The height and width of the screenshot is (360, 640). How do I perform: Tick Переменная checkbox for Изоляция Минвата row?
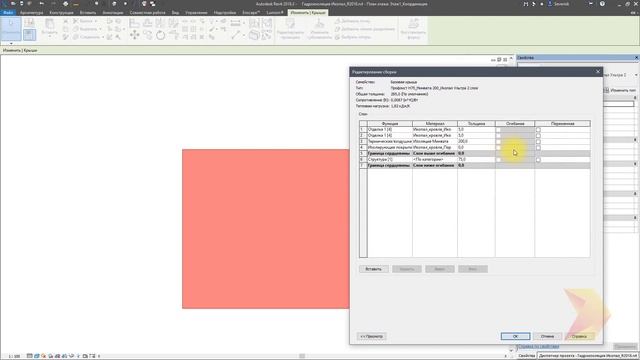538,142
